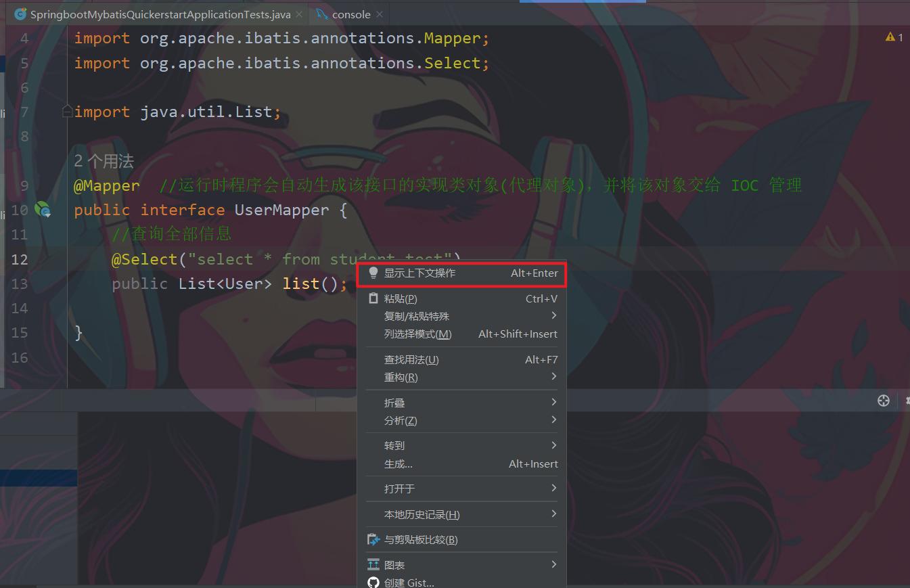Close the SpringbootMybatisQuickerstartApplicationTests.java tab
The height and width of the screenshot is (588, 910).
point(299,14)
